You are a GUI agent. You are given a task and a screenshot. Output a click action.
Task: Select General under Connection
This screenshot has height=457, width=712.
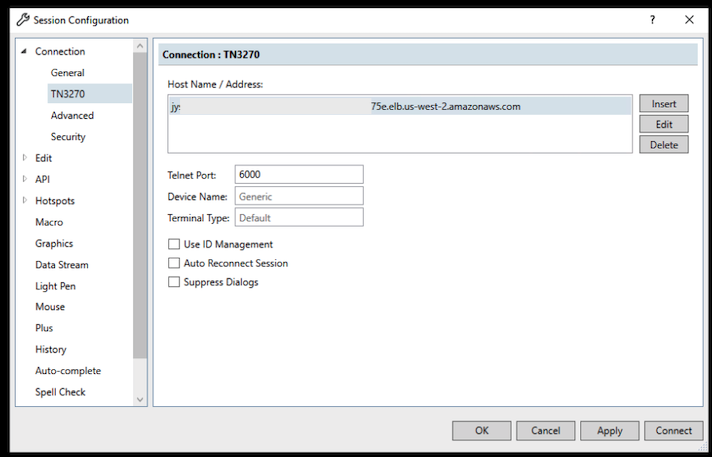pyautogui.click(x=68, y=73)
